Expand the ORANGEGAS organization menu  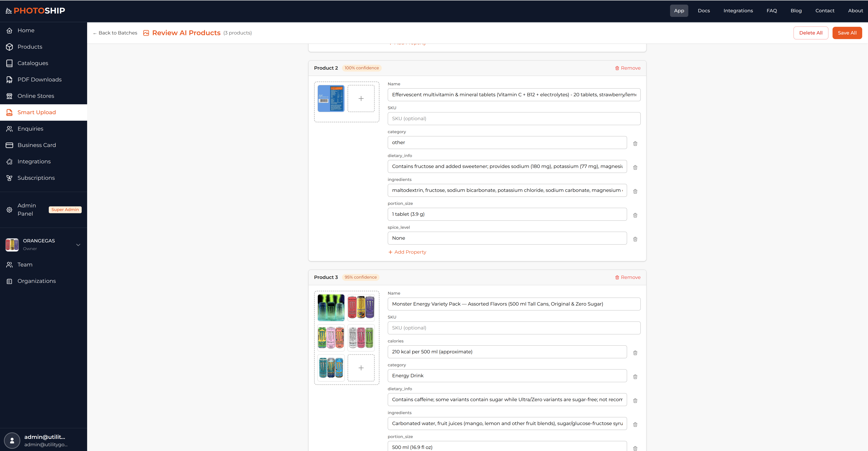click(x=78, y=245)
